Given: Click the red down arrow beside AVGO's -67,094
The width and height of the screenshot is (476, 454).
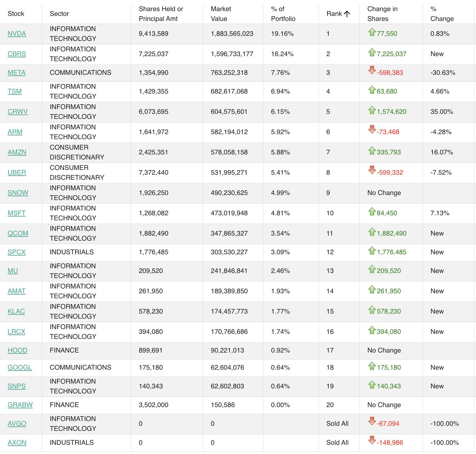Looking at the screenshot, I should coord(372,421).
